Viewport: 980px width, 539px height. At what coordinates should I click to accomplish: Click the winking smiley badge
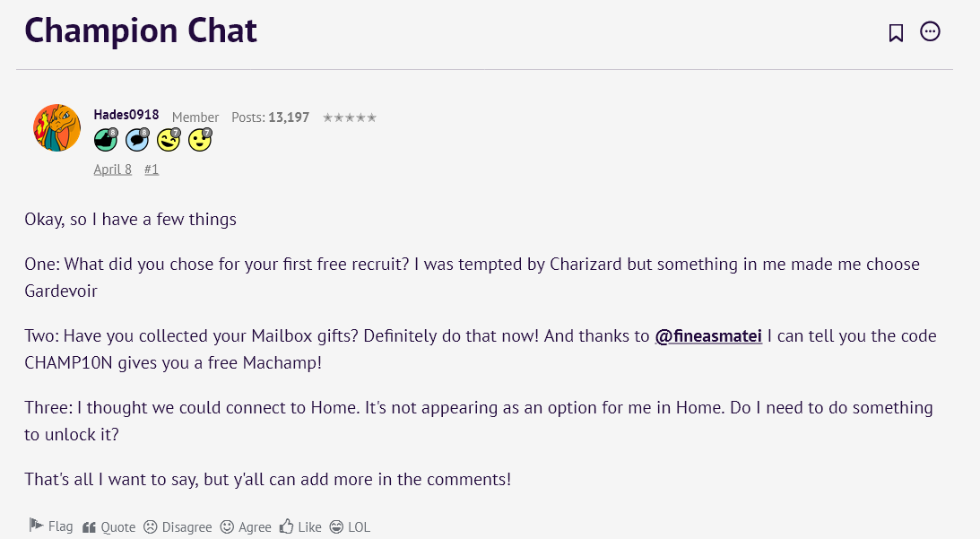pos(169,140)
